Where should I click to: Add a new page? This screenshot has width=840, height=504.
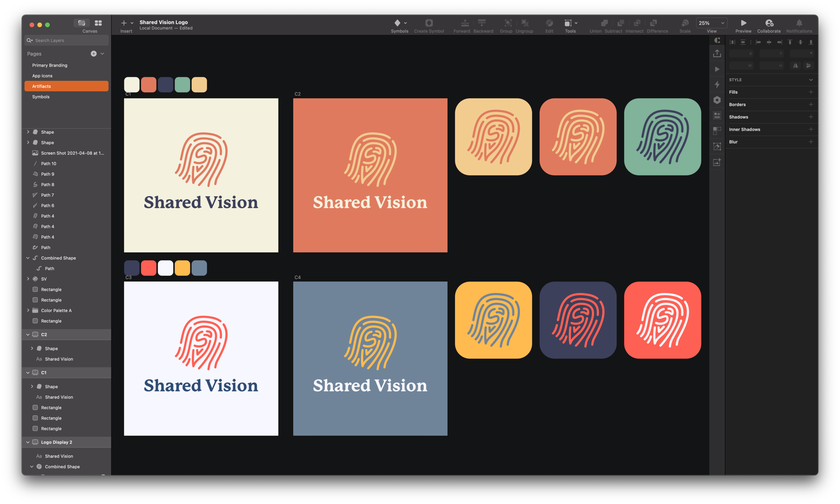coord(94,54)
